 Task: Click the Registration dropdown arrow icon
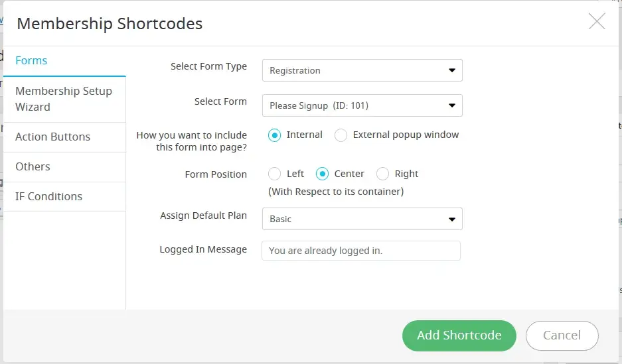(x=452, y=70)
